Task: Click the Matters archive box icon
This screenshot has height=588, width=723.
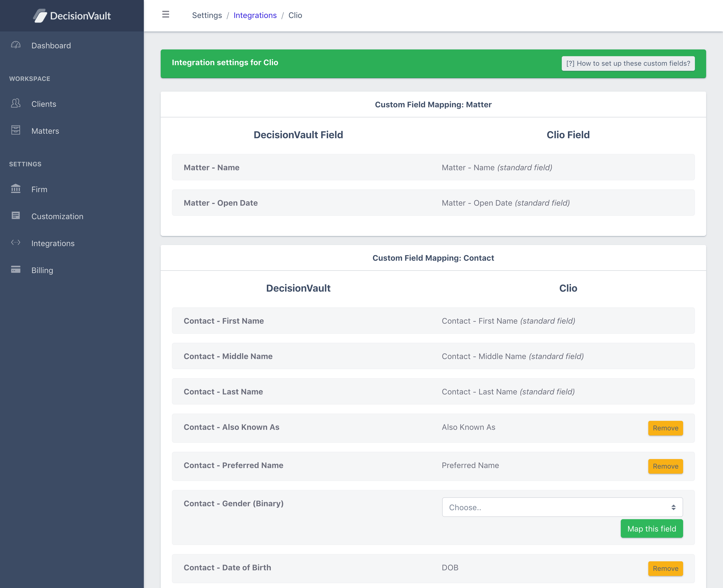Action: click(x=15, y=130)
